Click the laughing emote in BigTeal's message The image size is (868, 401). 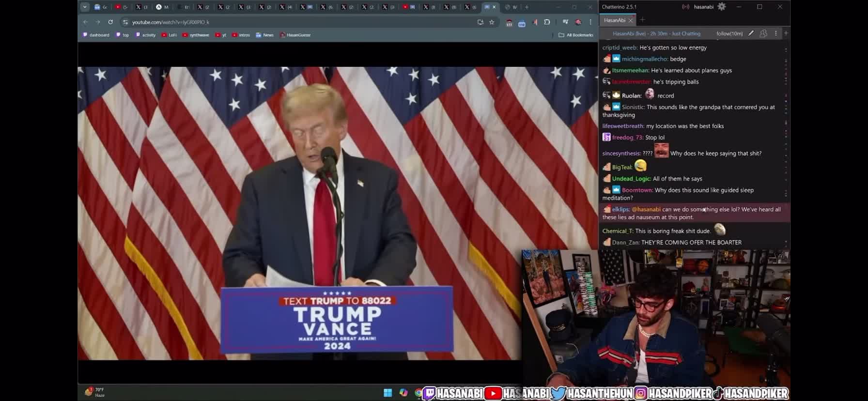640,166
